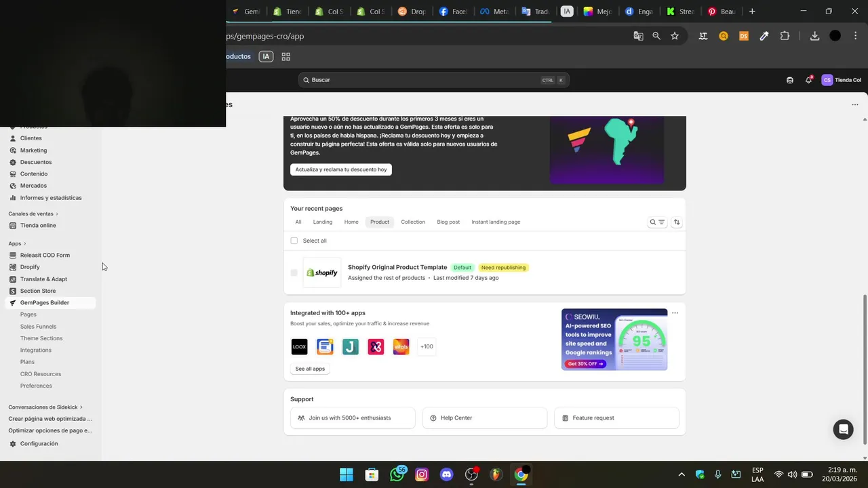Screen dimensions: 868x488
Task: Open Contenido in the sidebar
Action: (x=34, y=174)
